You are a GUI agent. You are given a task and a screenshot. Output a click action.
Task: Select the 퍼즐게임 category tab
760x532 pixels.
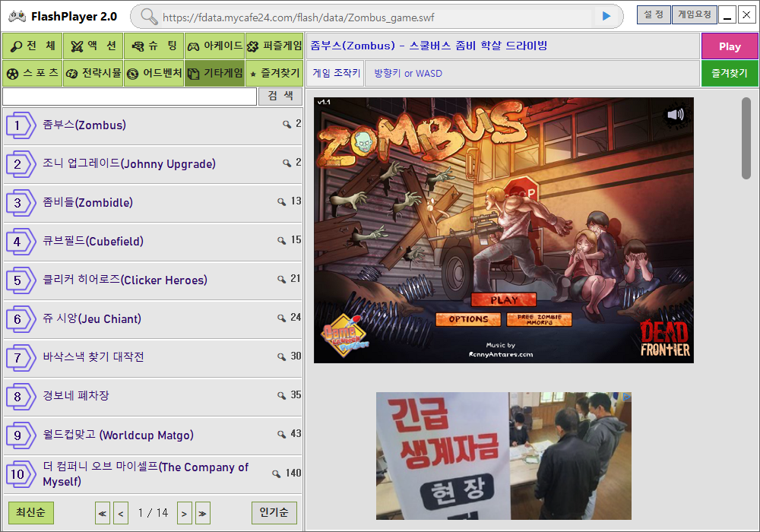pos(274,46)
